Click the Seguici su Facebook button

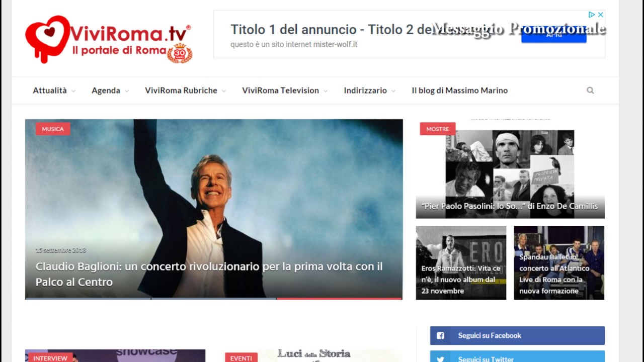tap(517, 335)
